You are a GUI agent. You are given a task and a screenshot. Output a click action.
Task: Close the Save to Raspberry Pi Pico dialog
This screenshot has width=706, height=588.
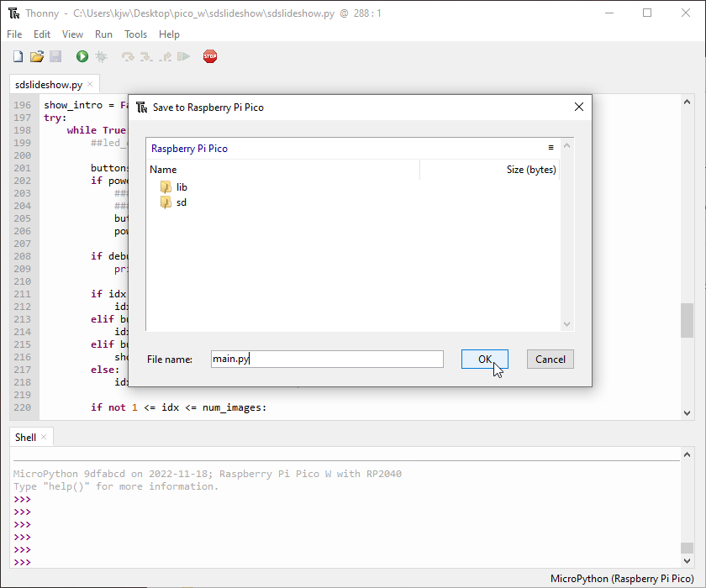point(579,107)
